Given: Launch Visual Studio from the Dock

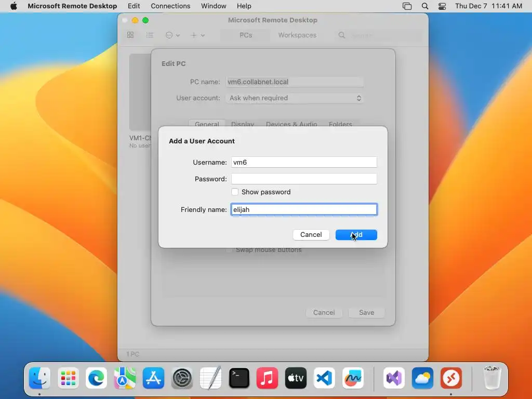Looking at the screenshot, I should pos(394,378).
